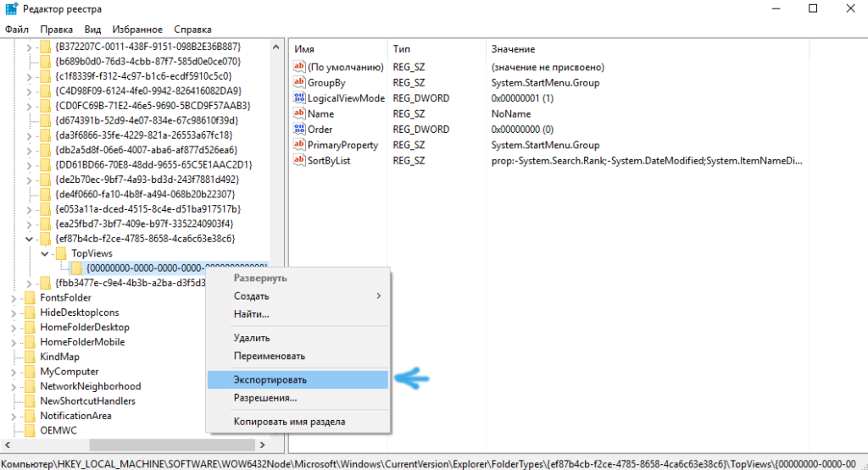Select Удалить in the context menu
This screenshot has width=868, height=470.
pos(252,338)
